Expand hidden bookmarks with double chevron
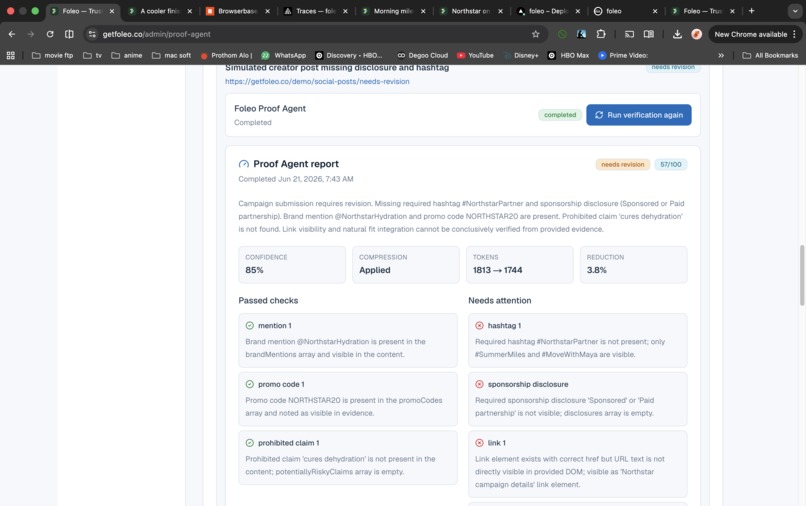Viewport: 806px width, 506px height. click(x=721, y=55)
